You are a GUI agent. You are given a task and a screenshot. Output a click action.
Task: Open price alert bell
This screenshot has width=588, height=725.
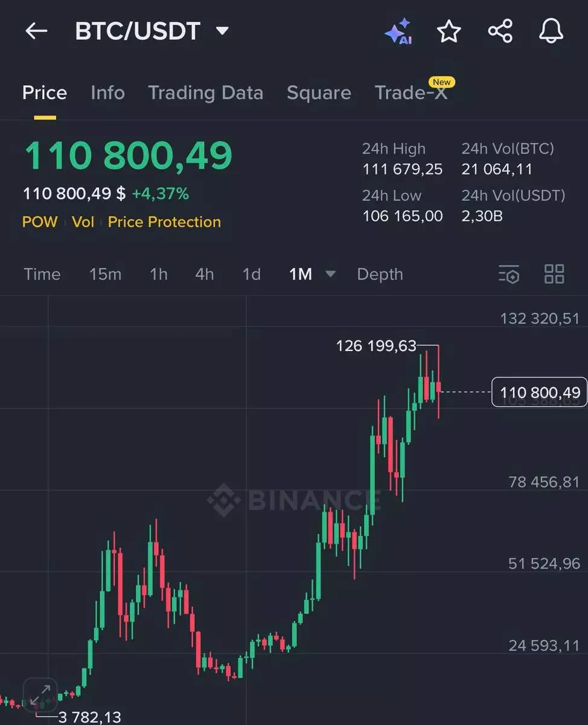click(x=551, y=31)
